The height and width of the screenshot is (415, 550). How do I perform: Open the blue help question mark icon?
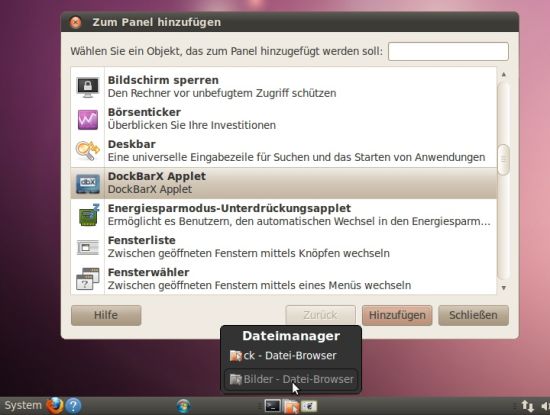73,406
